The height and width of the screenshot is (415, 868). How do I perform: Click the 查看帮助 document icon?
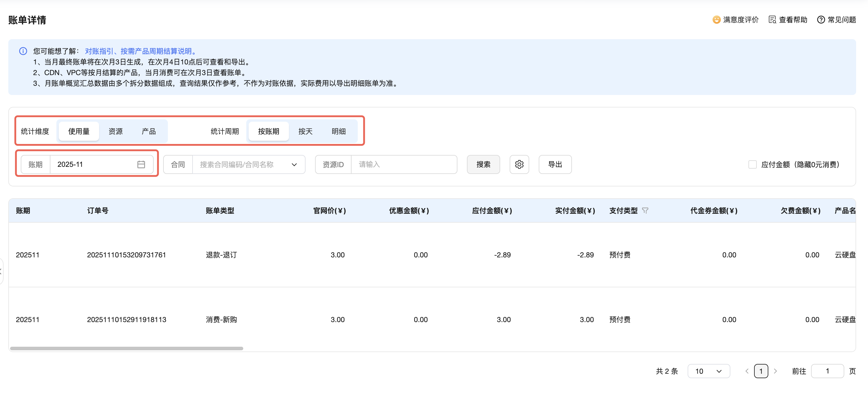point(772,20)
